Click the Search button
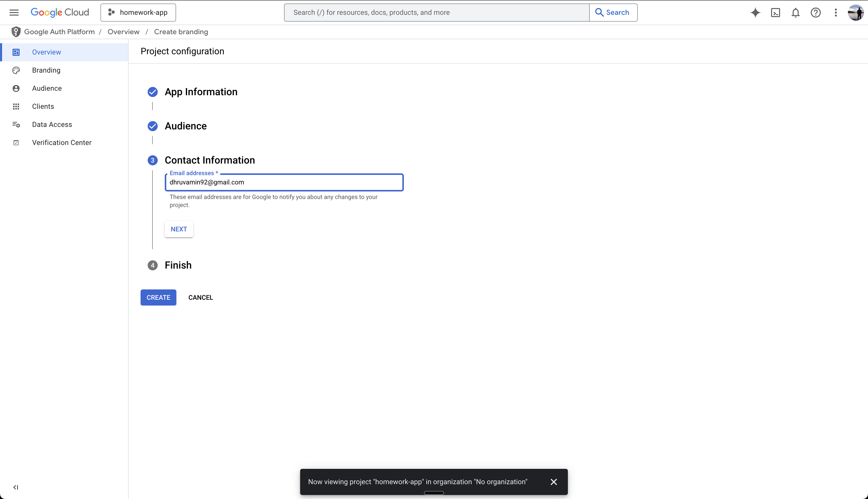The height and width of the screenshot is (499, 868). pyautogui.click(x=613, y=13)
